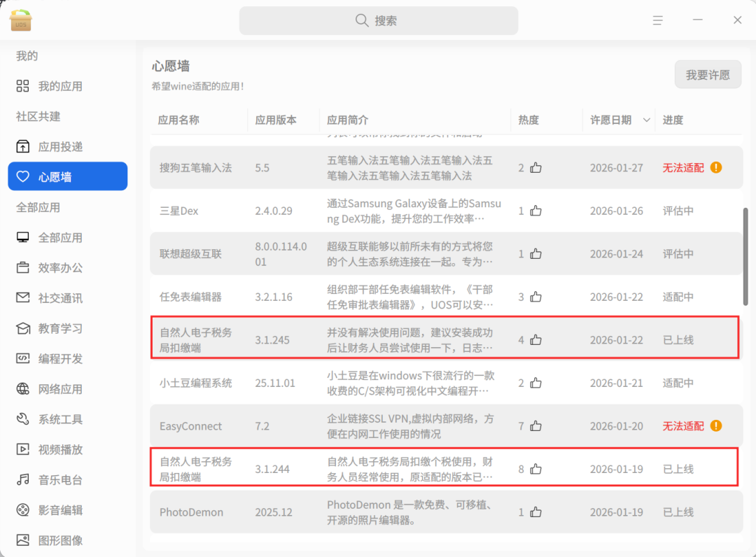Like the PhotoDemon wish entry
The image size is (756, 557).
[x=535, y=512]
